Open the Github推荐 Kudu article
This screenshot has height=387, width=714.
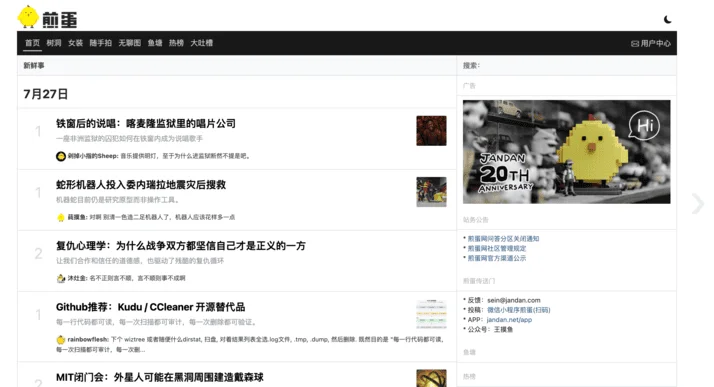[150, 307]
